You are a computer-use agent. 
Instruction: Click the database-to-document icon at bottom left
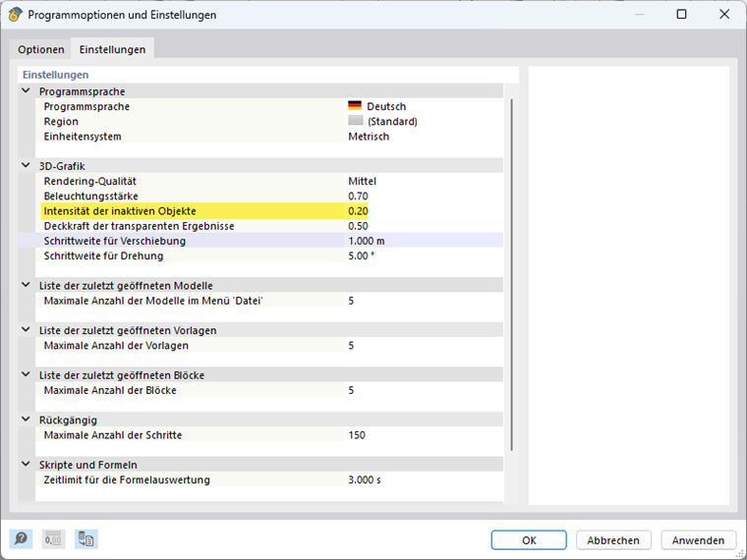point(86,539)
